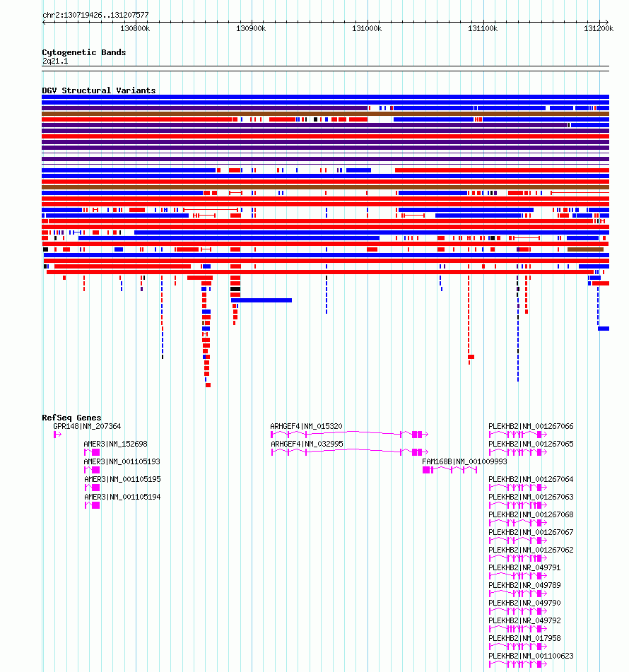629x672 pixels.
Task: Click the gene model under PLEKHB2|NM_001267066
Action: coord(518,435)
